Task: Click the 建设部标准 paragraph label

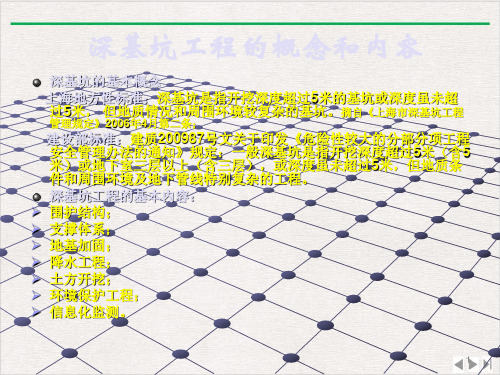Action: (84, 138)
